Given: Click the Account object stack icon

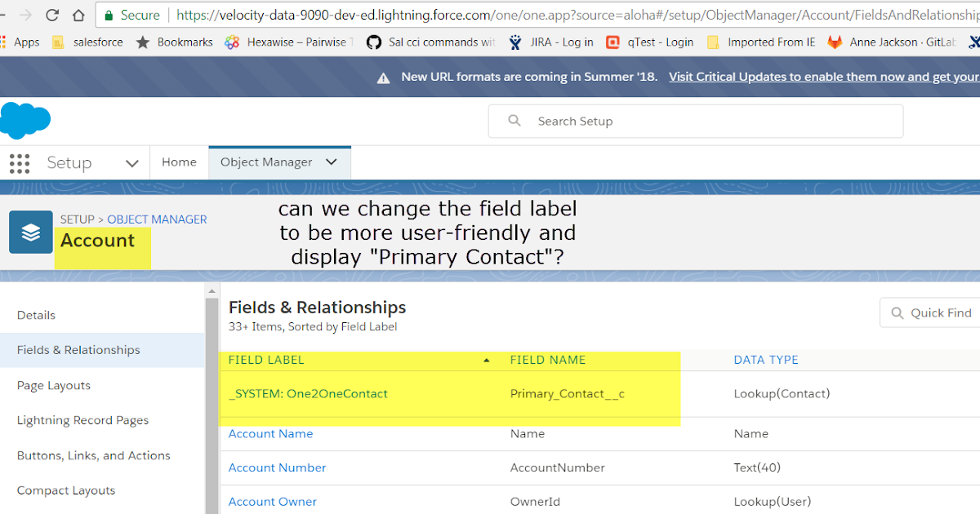Looking at the screenshot, I should [31, 233].
